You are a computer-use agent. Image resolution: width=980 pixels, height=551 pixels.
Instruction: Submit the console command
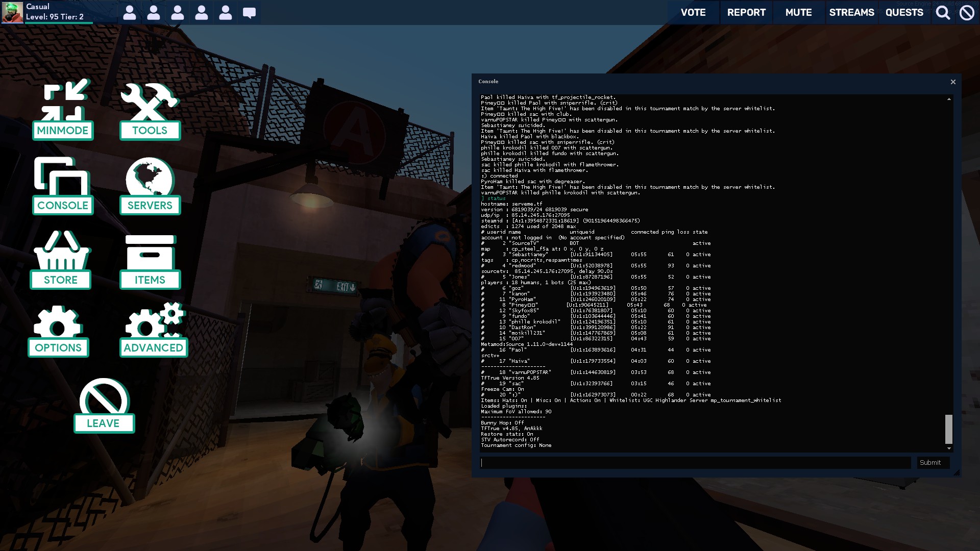[x=933, y=463]
